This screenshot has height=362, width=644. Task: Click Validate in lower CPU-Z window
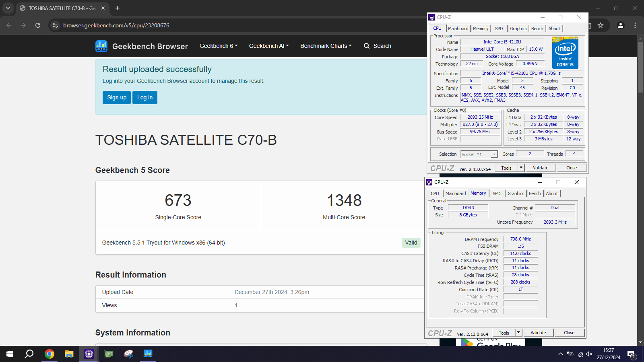(x=538, y=333)
